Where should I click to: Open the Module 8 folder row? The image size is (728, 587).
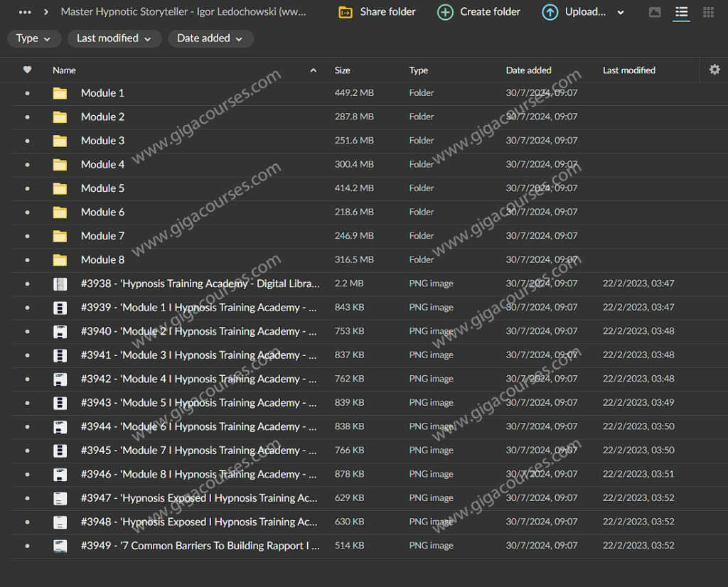[102, 260]
